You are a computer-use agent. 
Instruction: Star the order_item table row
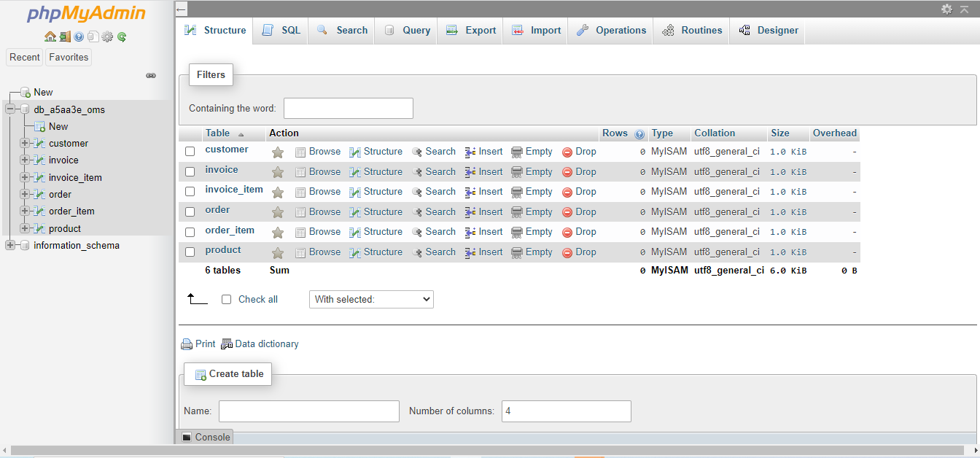click(x=277, y=233)
